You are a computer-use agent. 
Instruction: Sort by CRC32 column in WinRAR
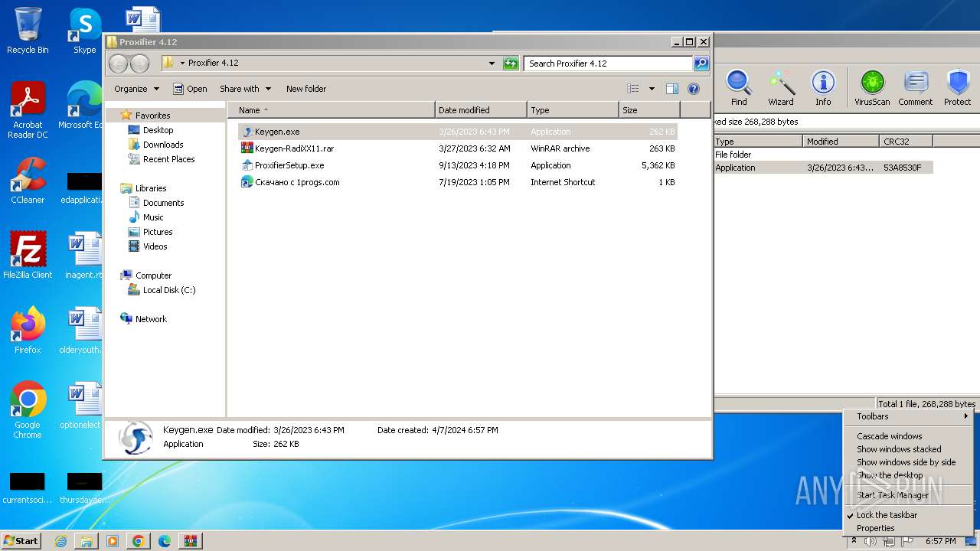pyautogui.click(x=906, y=142)
